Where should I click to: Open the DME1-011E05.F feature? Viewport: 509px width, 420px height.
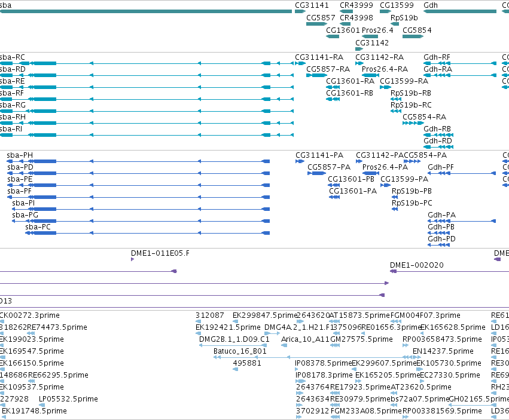click(x=132, y=259)
